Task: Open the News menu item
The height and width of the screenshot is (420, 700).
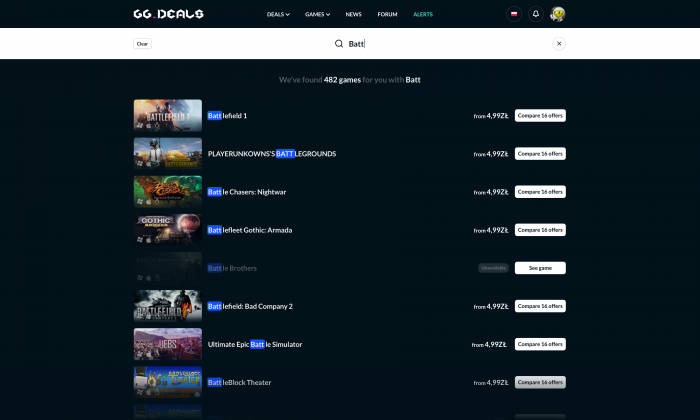Action: coord(354,14)
